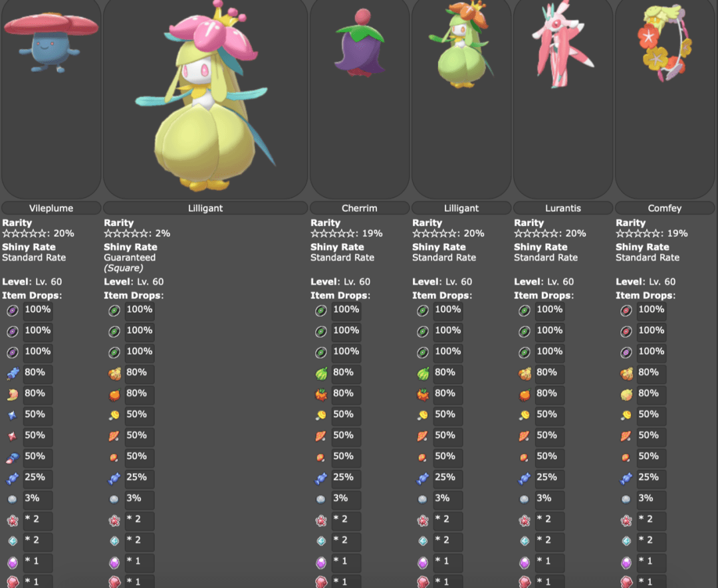This screenshot has height=588, width=718.
Task: Click Vileplume's pink curved 80% item icon
Action: coord(13,395)
